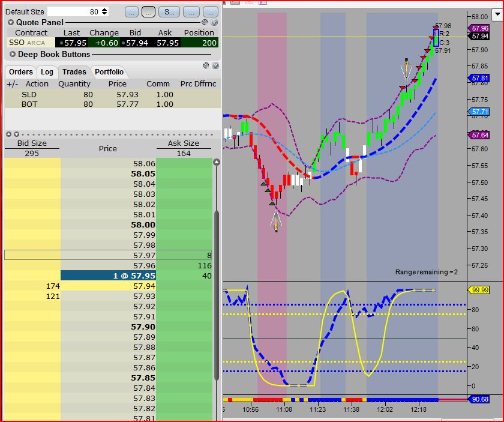Click buy arrow marker below the chart low
The width and height of the screenshot is (504, 422).
276,221
